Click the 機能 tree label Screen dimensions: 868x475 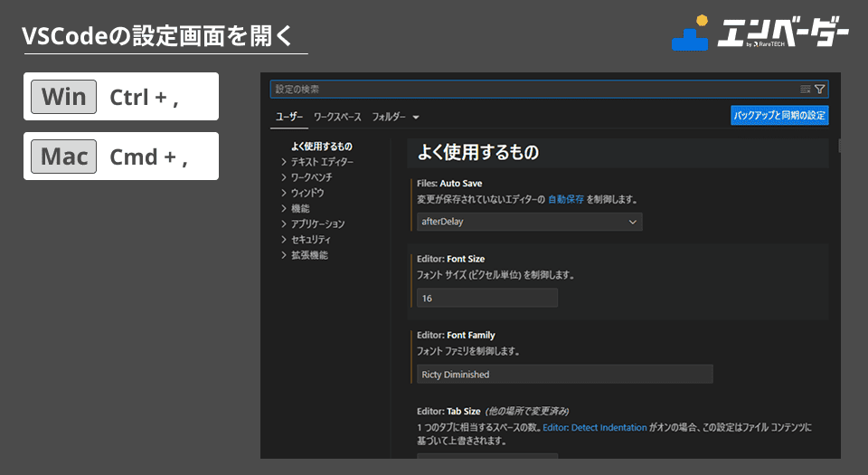point(300,208)
